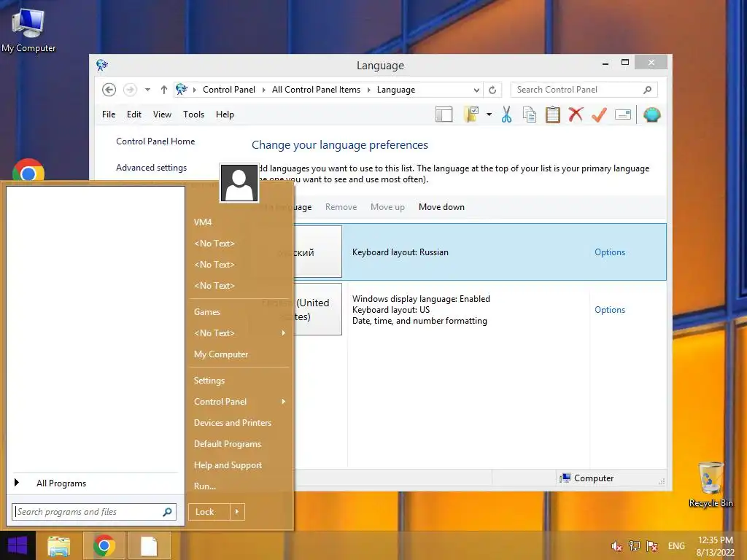This screenshot has width=747, height=560.
Task: Click the Move up button
Action: coord(387,207)
